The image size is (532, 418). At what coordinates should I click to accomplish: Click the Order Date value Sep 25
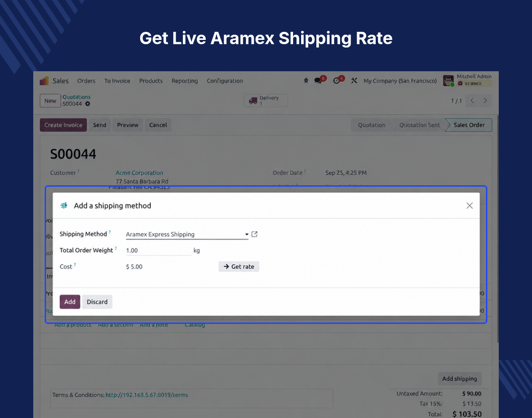point(346,173)
